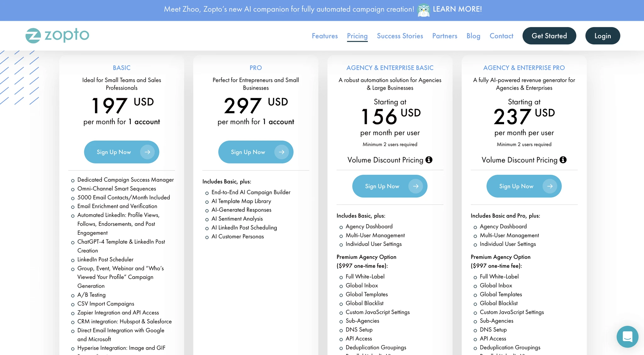Click Volume Discount Pricing under Agency Pro
Viewport: 644px width, 355px height.
519,160
